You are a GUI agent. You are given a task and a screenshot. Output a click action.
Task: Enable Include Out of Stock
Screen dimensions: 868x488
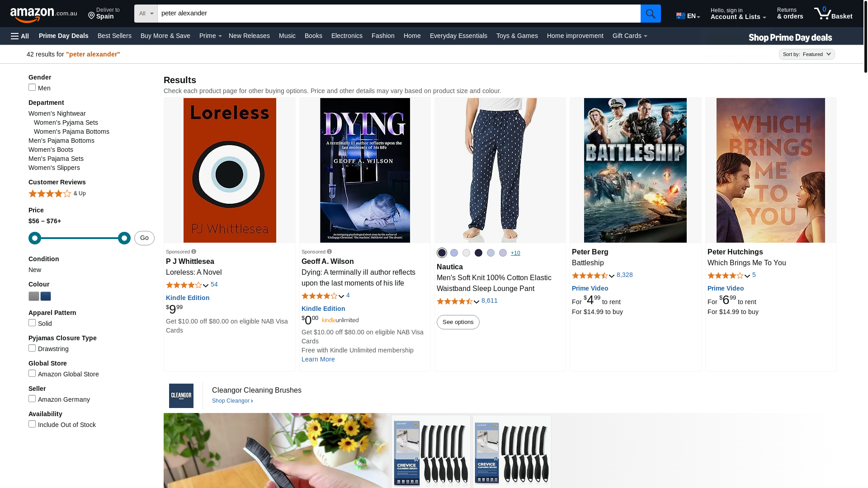point(32,424)
